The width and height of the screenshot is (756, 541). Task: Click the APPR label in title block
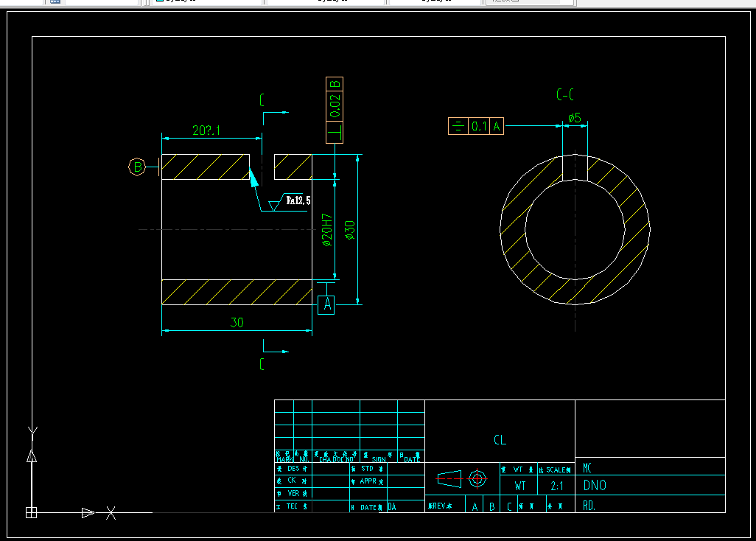[x=368, y=481]
